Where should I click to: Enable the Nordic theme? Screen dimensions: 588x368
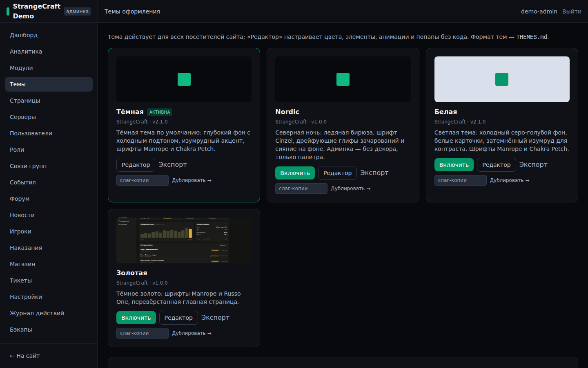[295, 173]
